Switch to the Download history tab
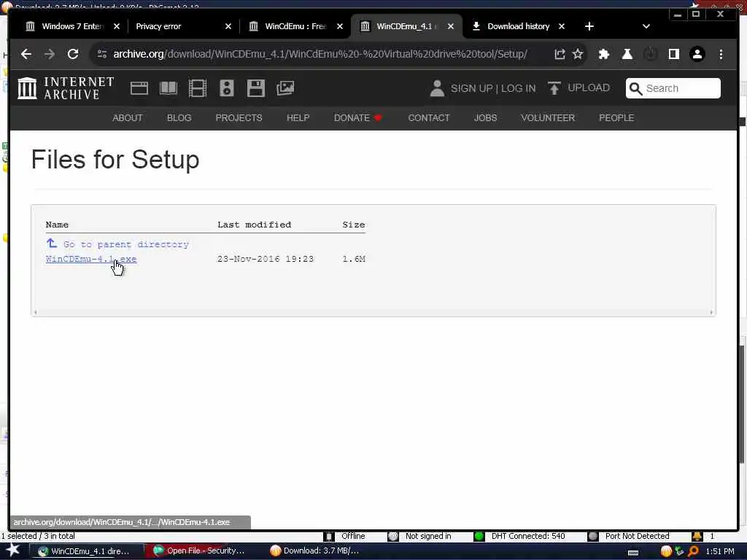747x560 pixels. click(x=519, y=26)
